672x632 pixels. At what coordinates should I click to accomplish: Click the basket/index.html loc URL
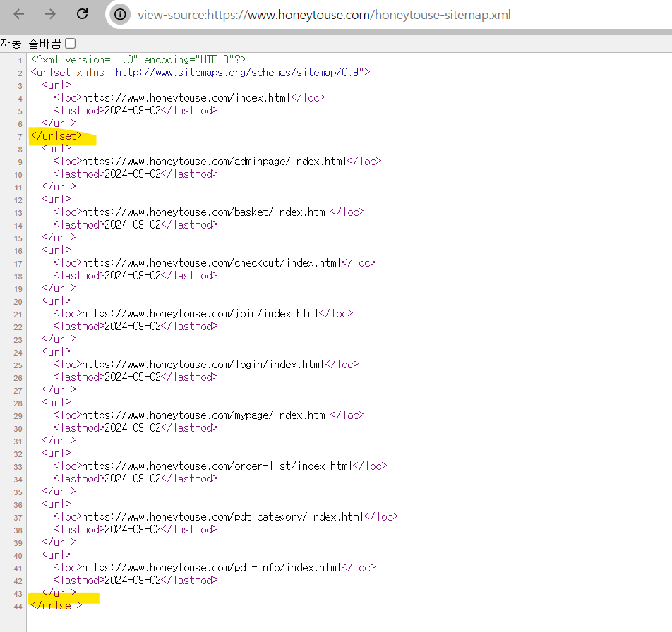point(205,212)
